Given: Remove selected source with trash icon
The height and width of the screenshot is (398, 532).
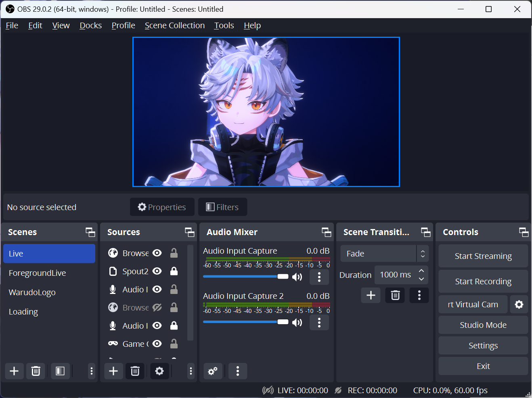Looking at the screenshot, I should [135, 371].
